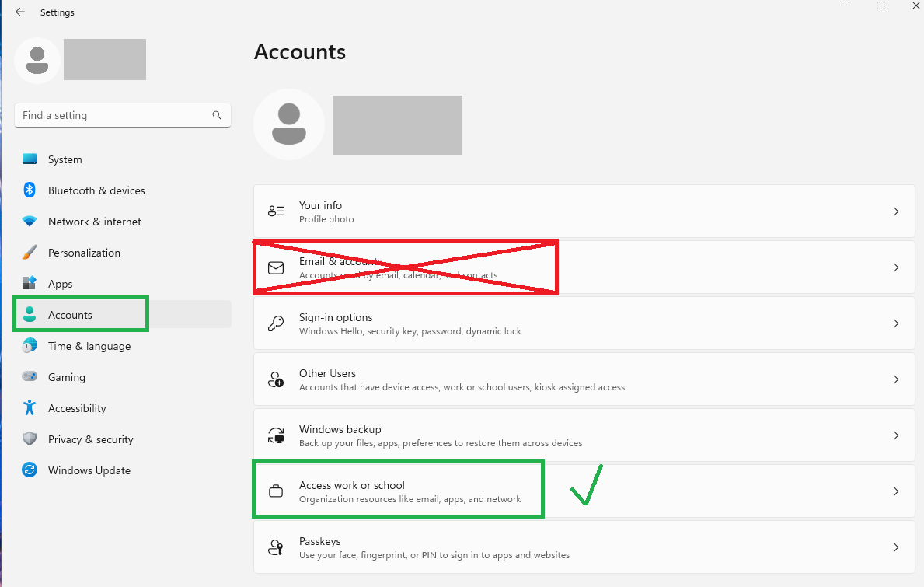Image resolution: width=924 pixels, height=587 pixels.
Task: Open Windows backup title
Action: [340, 429]
